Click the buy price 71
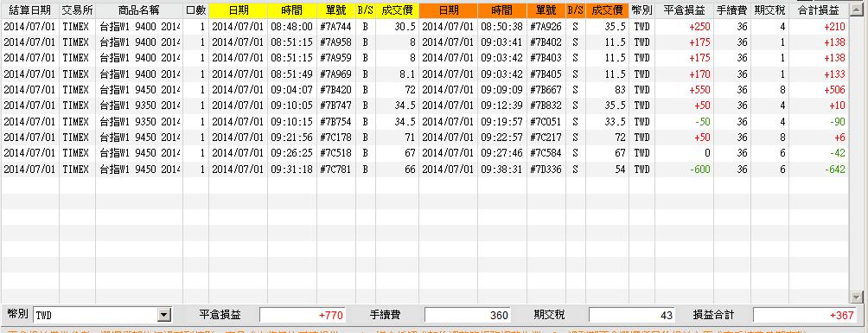 [410, 137]
